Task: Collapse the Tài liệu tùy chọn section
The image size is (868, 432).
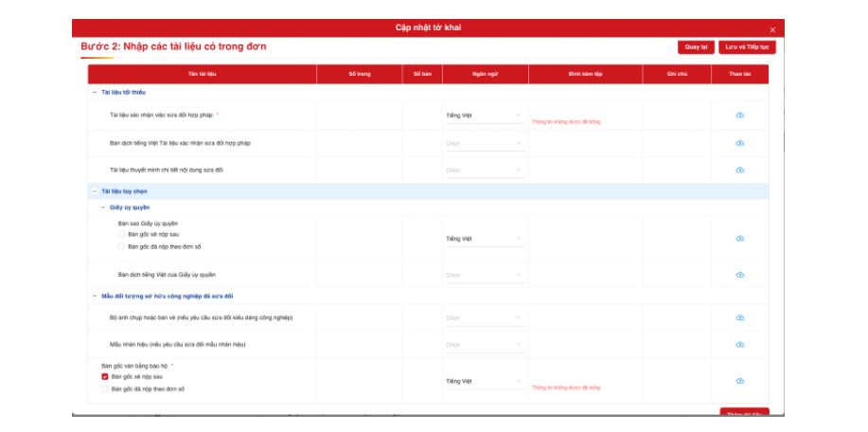Action: [94, 191]
